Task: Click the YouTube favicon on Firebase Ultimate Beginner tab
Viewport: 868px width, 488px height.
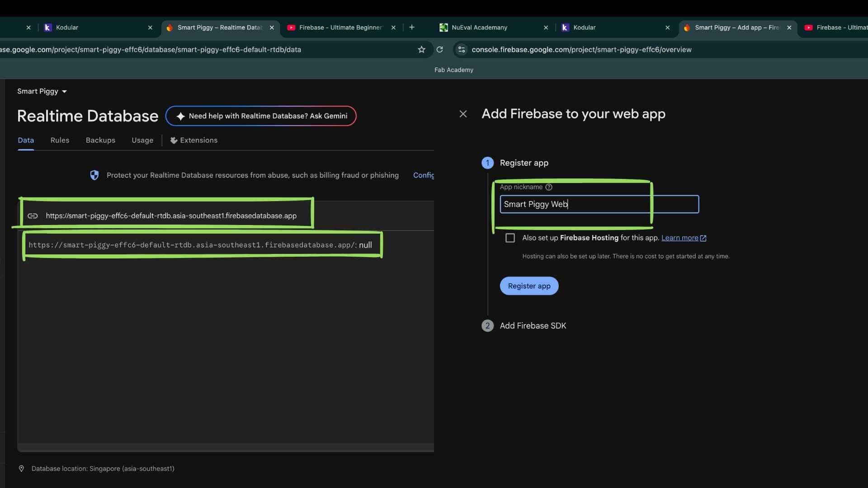Action: point(291,28)
